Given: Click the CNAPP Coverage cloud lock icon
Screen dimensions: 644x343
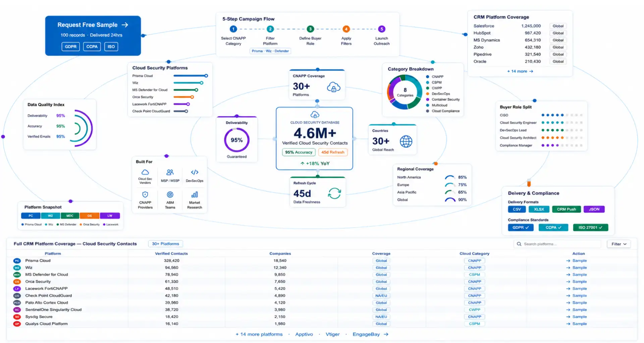Looking at the screenshot, I should point(333,87).
